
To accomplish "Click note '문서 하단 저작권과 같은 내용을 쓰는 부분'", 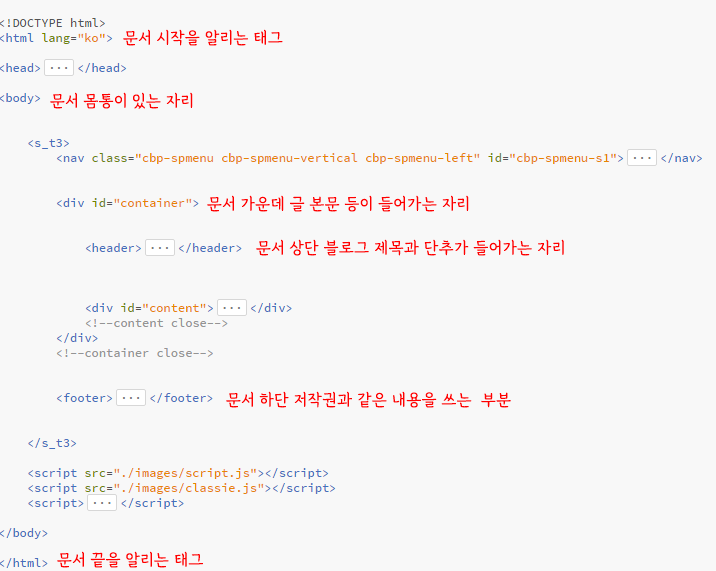I will click(x=368, y=400).
